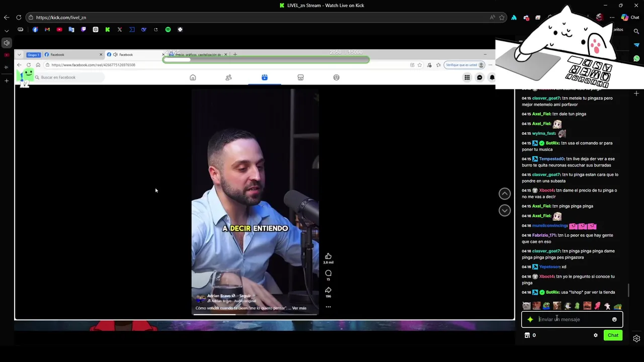Open reel three-dot options menu
The image size is (644, 362).
pos(328,307)
